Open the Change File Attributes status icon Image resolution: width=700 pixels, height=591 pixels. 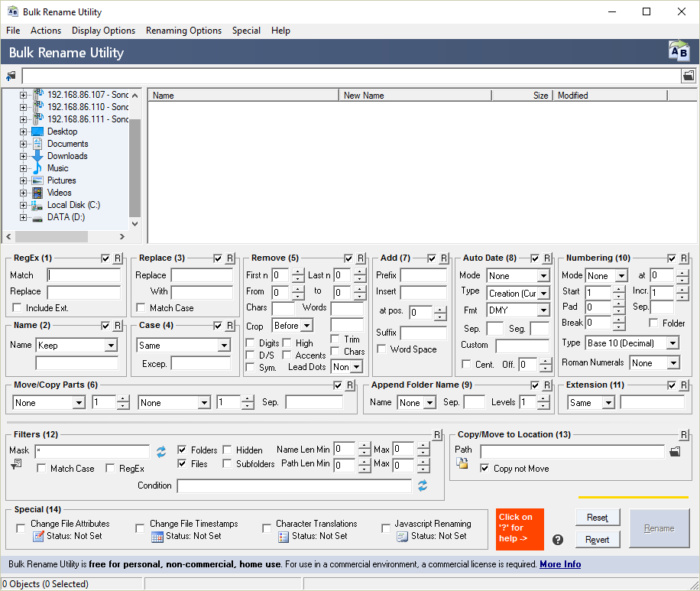click(x=38, y=536)
